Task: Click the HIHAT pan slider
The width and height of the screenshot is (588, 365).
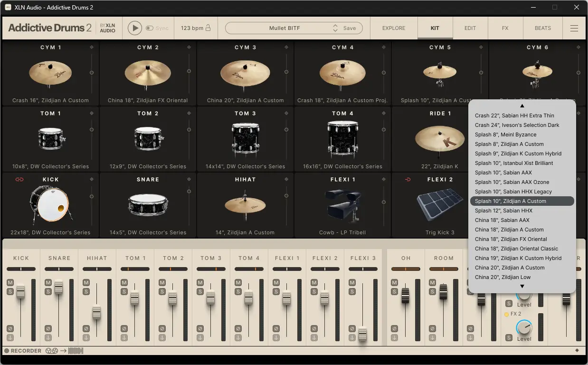Action: [97, 269]
